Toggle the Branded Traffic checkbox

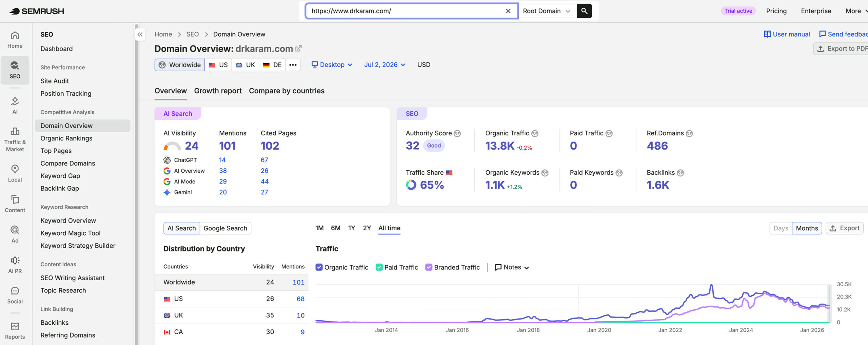[x=429, y=267]
